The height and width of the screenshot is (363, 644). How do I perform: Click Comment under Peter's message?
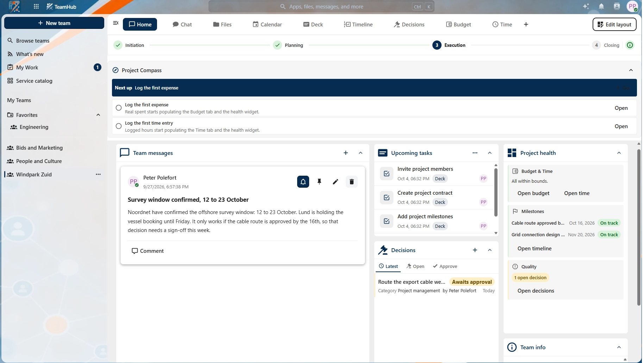pyautogui.click(x=148, y=251)
